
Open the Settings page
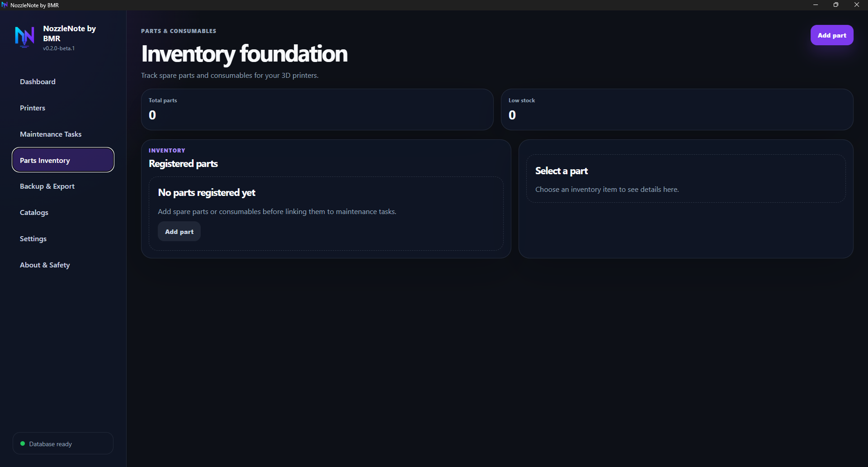[x=63, y=238]
